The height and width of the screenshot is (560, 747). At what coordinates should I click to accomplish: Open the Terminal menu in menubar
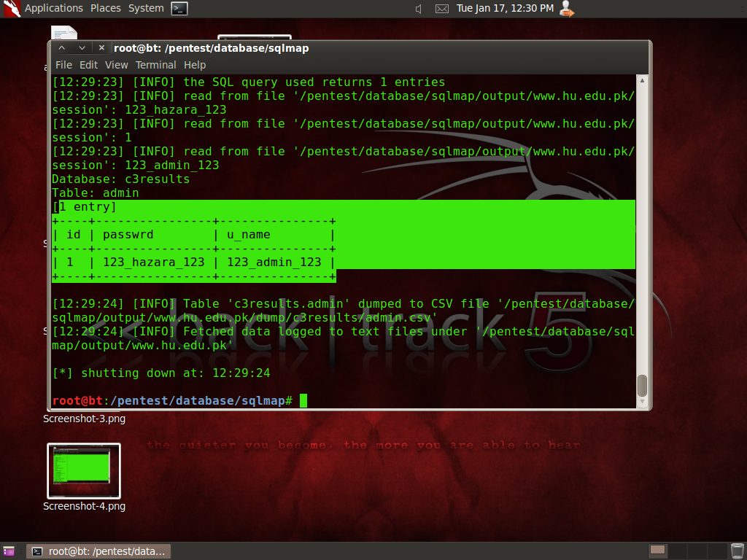[156, 65]
